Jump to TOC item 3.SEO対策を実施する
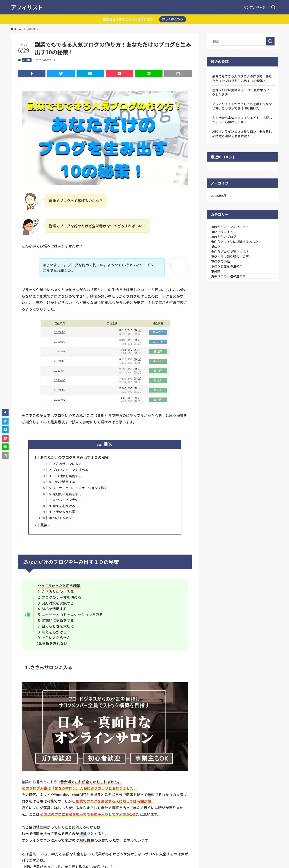 click(65, 476)
